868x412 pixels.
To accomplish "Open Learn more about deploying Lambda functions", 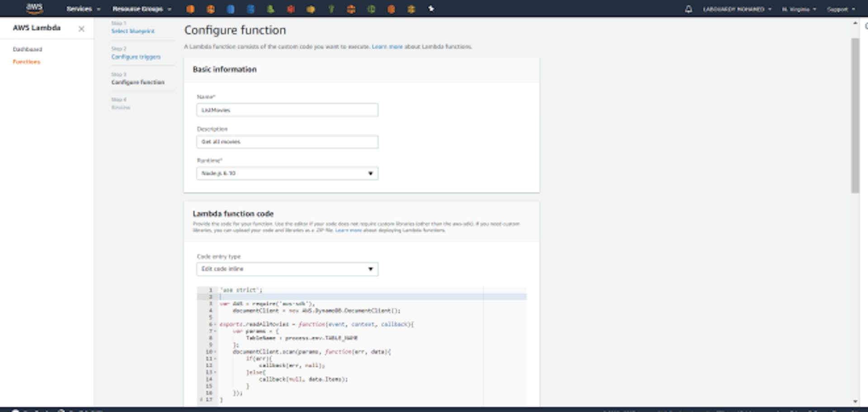I will click(x=348, y=230).
